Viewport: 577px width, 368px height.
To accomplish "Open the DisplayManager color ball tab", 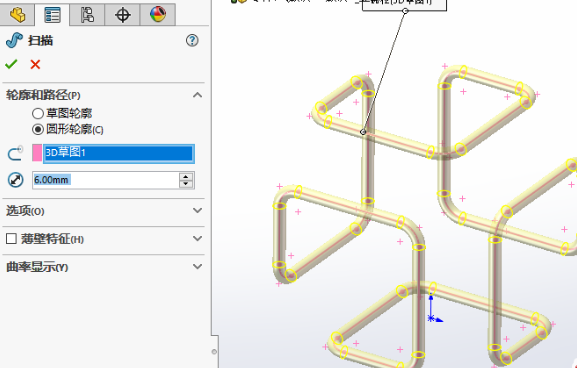I will [x=158, y=15].
